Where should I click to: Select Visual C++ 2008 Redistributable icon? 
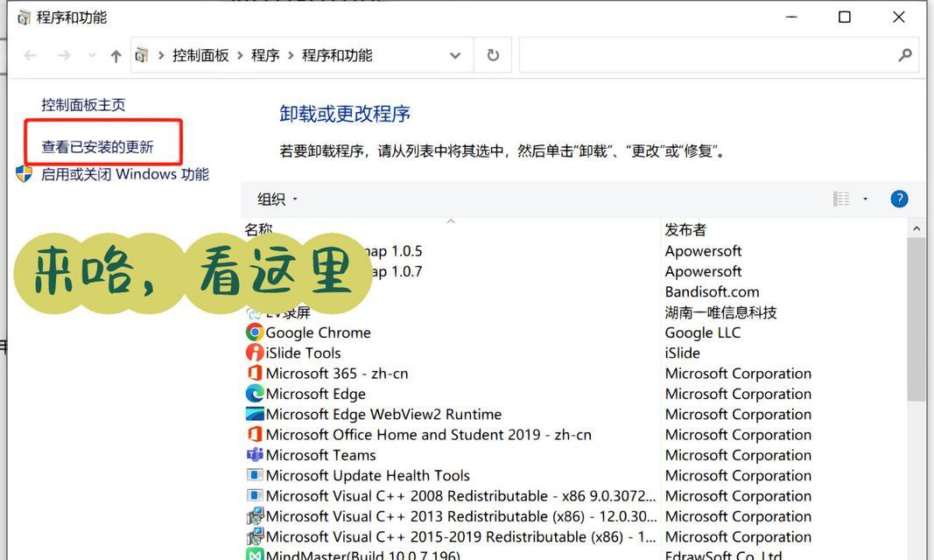click(x=255, y=495)
